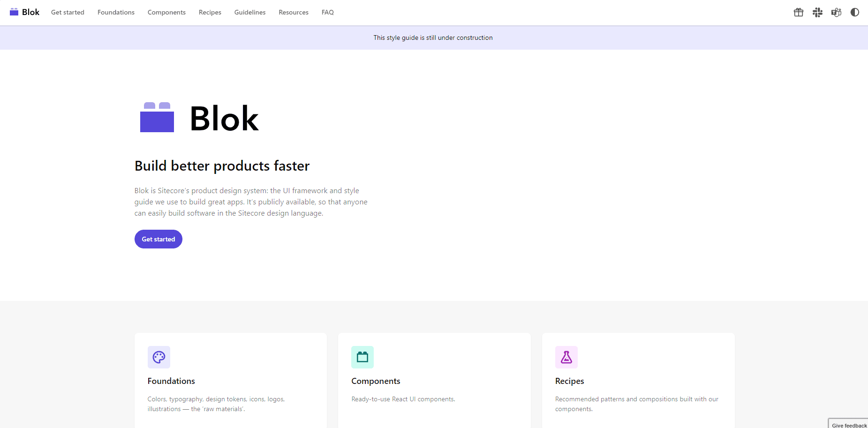Screen dimensions: 868x428
Task: Open the Microsoft Teams icon
Action: [836, 12]
